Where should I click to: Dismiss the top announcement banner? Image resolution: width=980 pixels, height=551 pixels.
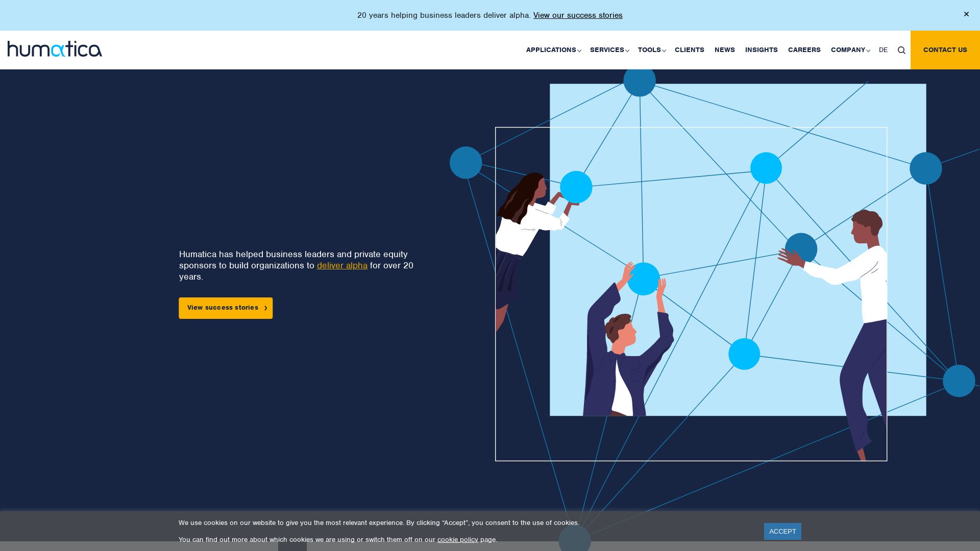click(x=966, y=14)
